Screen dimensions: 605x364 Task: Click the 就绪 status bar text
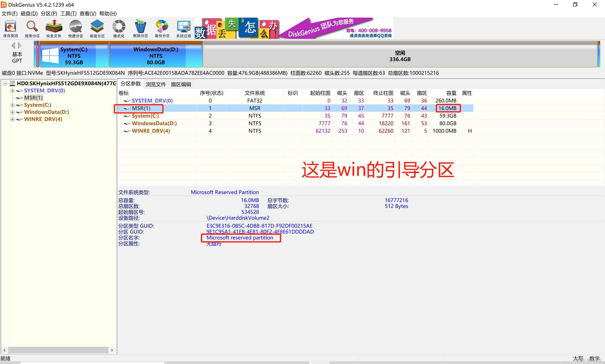click(5, 359)
